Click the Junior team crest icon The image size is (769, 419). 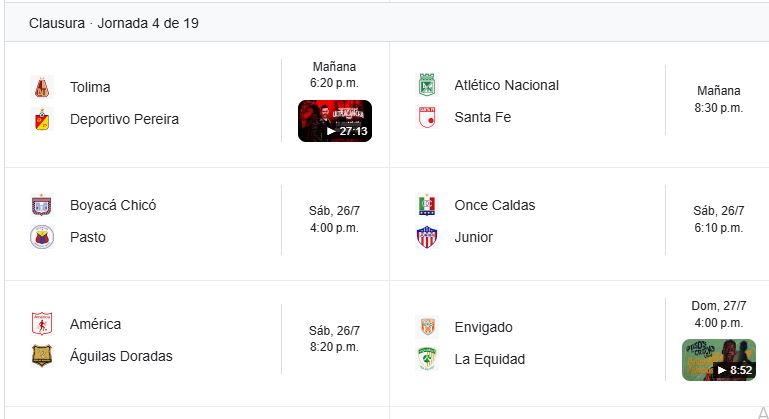click(427, 237)
